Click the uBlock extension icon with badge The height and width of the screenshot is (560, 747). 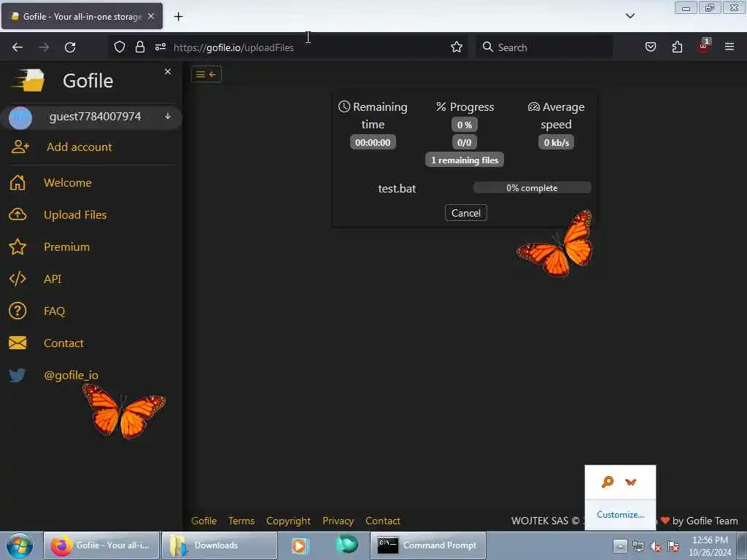click(704, 46)
